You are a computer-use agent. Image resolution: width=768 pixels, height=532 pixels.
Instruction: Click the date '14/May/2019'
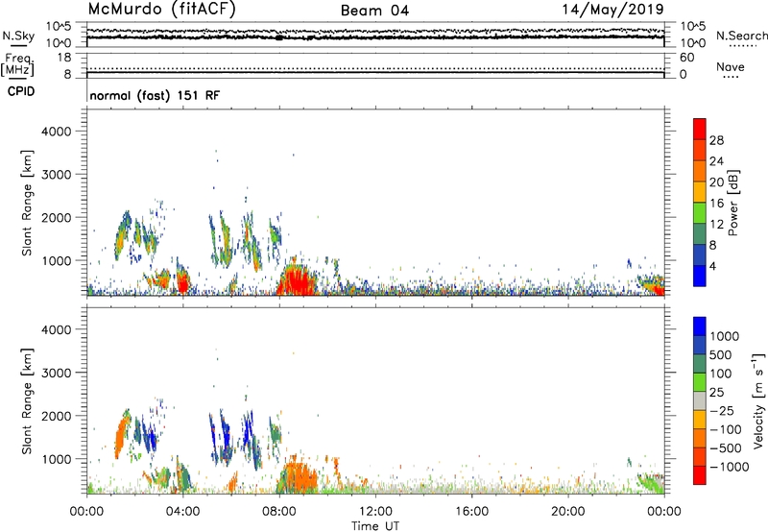point(612,10)
